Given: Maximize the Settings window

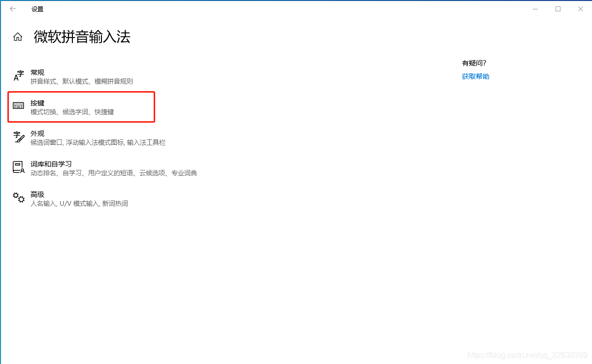Looking at the screenshot, I should tap(558, 9).
